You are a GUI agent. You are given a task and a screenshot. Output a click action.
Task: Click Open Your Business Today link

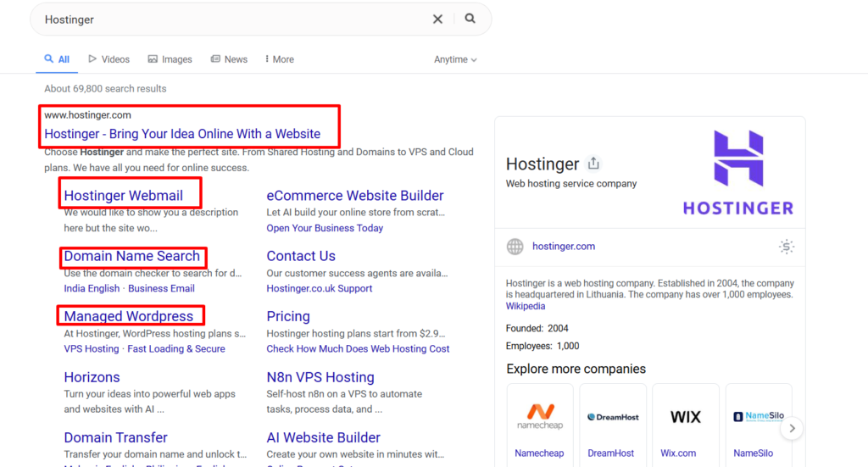point(325,228)
